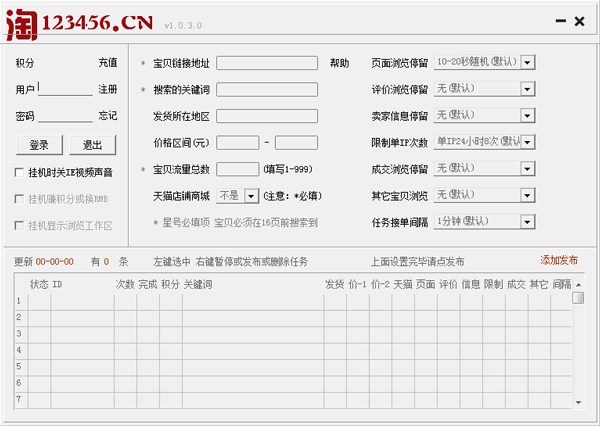
Task: Click the 忘记 password link
Action: (108, 115)
